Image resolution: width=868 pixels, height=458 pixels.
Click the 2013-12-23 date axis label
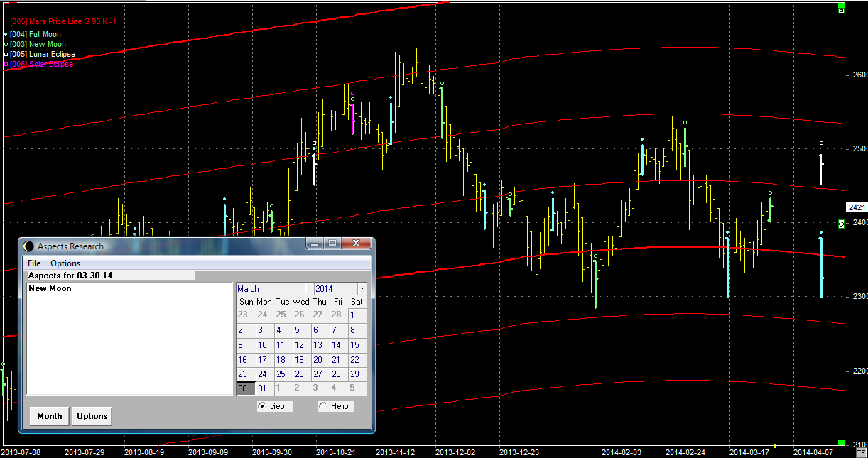coord(519,452)
